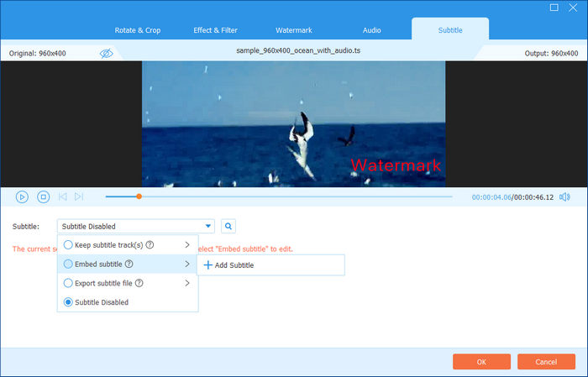The width and height of the screenshot is (588, 377).
Task: Select Export subtitle file radio button
Action: pos(68,283)
